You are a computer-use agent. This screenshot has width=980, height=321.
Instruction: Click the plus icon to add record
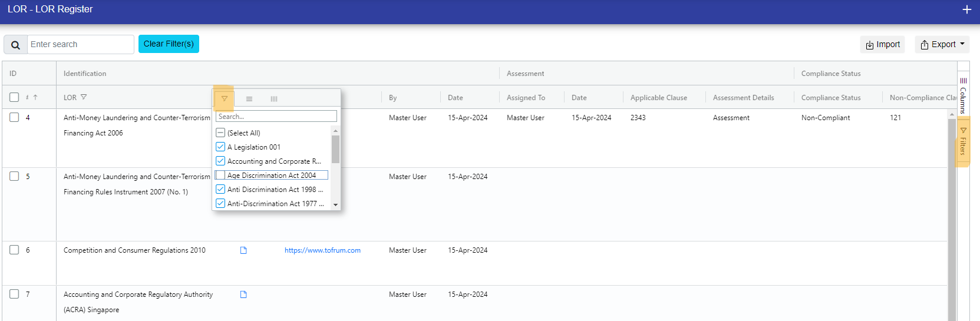tap(966, 9)
